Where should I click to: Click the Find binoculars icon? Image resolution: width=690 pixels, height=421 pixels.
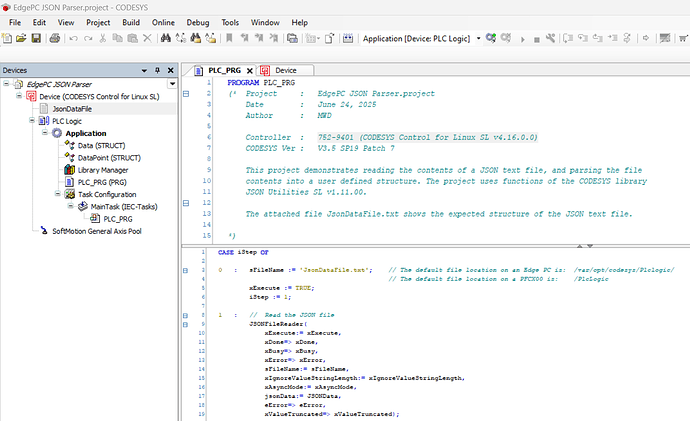click(165, 38)
